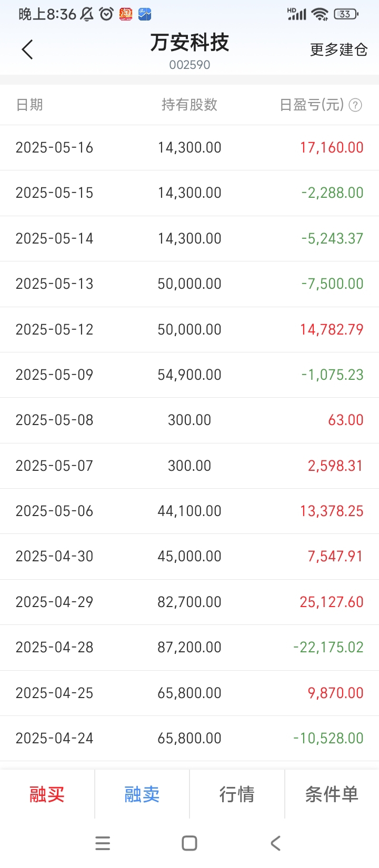Tap the muted bell status icon
This screenshot has height=868, width=379.
(87, 14)
